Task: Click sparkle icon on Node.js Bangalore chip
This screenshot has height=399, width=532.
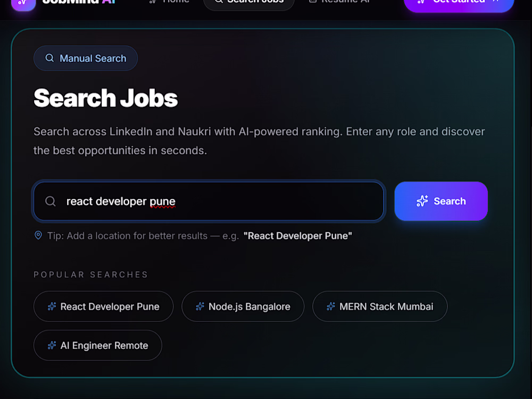Action: (x=200, y=306)
